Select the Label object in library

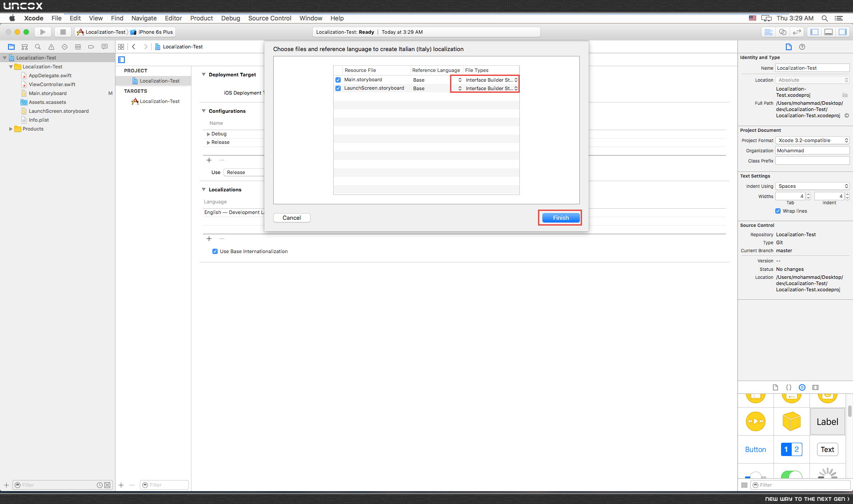(x=827, y=421)
